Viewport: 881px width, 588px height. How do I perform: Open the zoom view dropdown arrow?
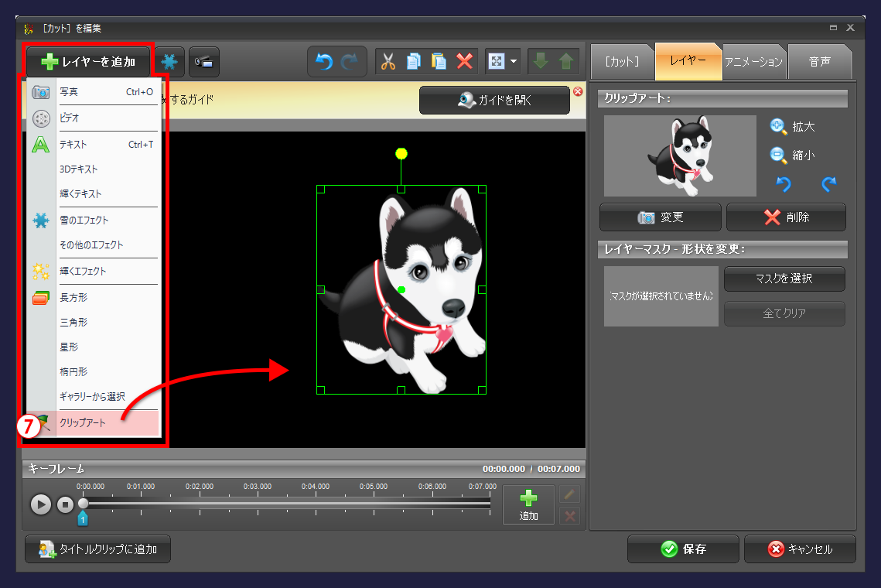[513, 62]
